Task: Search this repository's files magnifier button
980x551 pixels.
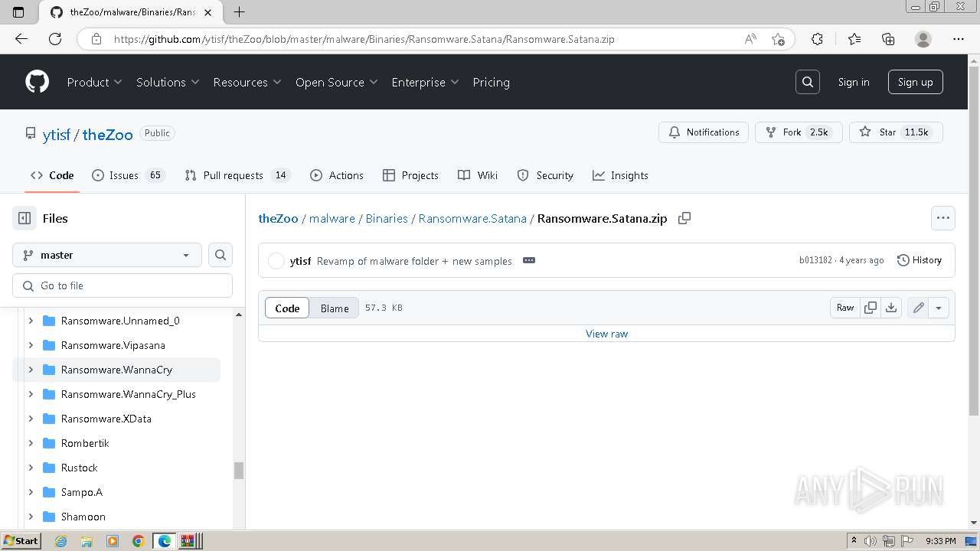Action: 220,255
